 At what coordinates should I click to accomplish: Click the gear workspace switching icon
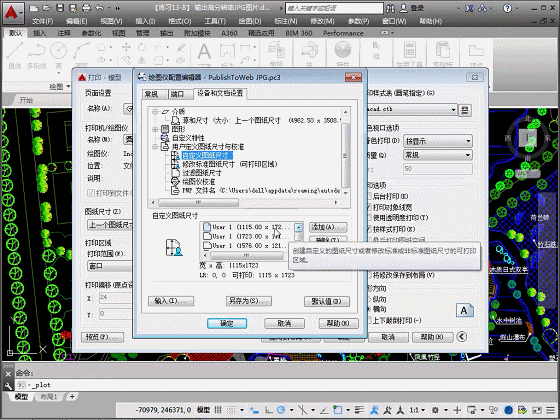coord(435,410)
